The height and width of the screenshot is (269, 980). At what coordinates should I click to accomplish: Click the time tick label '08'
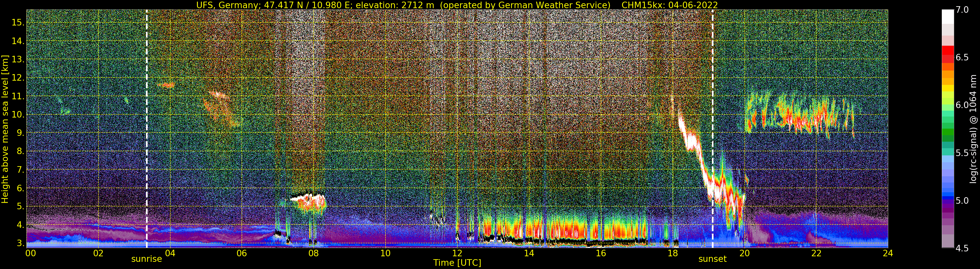(x=313, y=253)
